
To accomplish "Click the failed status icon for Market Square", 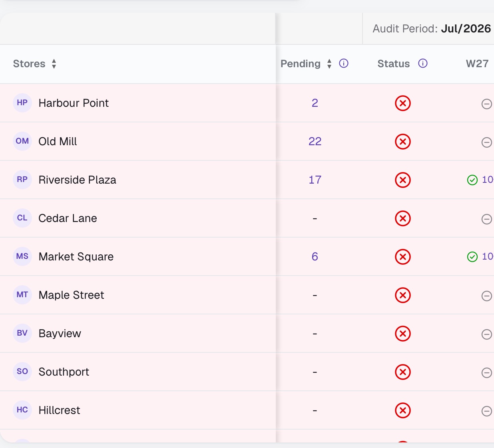I will [403, 257].
